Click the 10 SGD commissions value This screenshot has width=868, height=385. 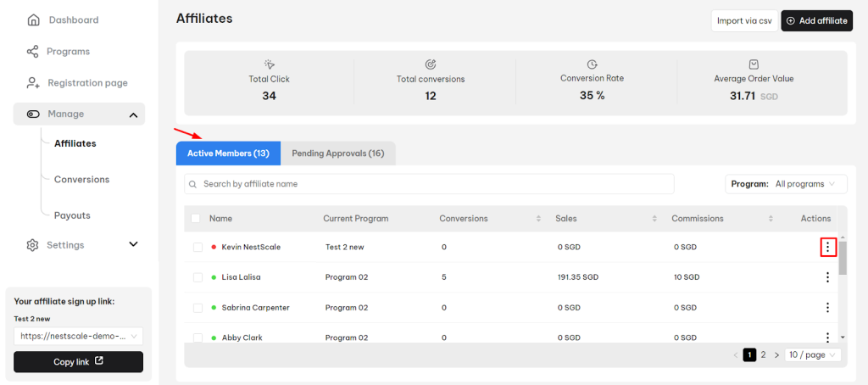click(x=687, y=277)
